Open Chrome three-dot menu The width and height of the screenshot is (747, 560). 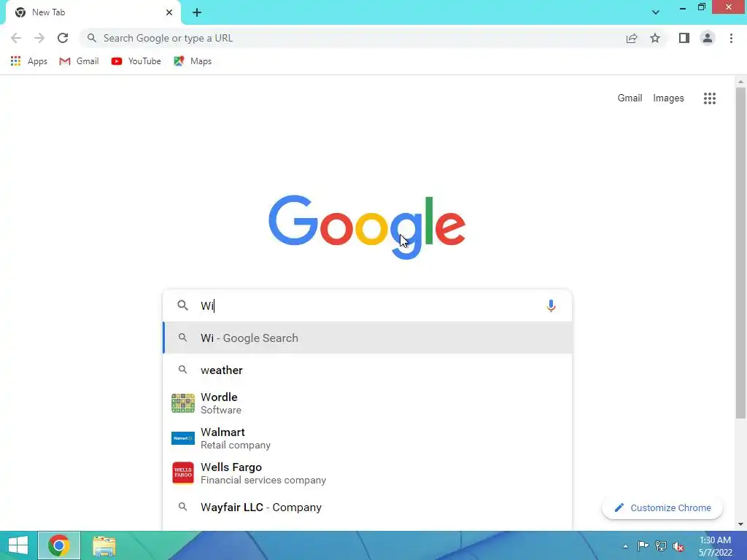731,38
